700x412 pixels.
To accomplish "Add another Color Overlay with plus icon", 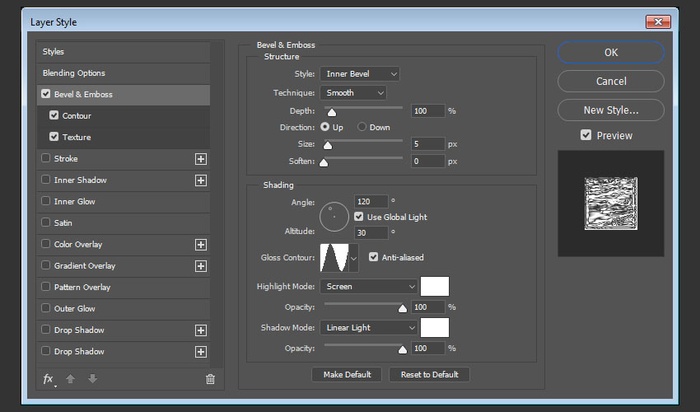I will click(x=200, y=245).
